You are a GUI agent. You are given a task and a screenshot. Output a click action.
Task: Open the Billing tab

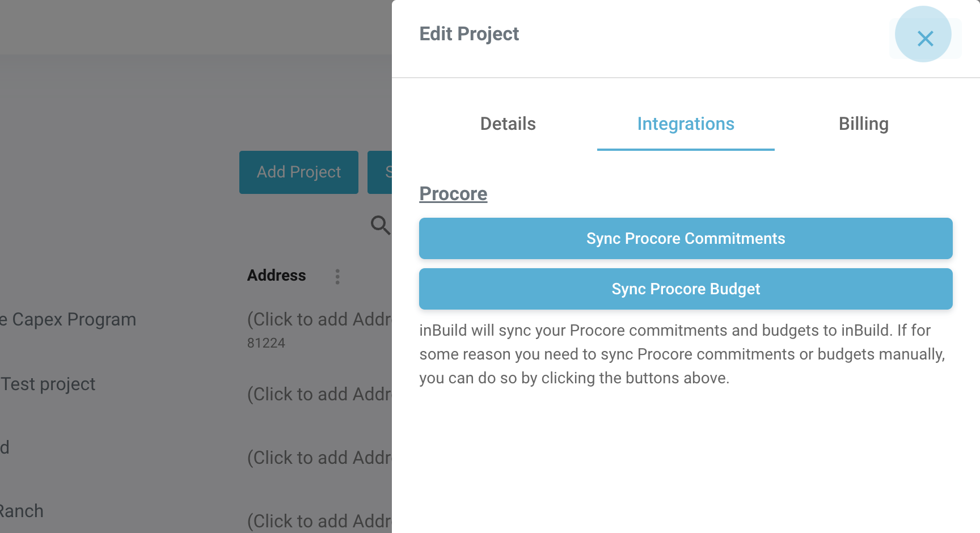(x=863, y=124)
